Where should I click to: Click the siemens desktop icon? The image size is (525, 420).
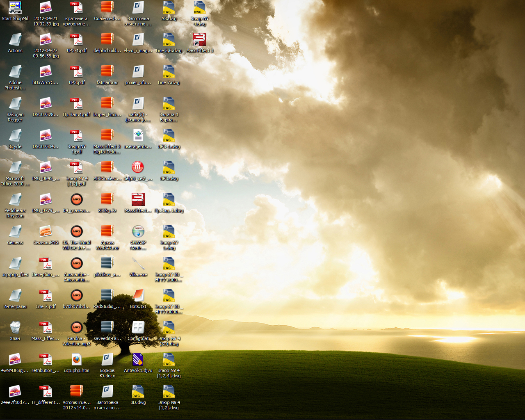(x=15, y=235)
